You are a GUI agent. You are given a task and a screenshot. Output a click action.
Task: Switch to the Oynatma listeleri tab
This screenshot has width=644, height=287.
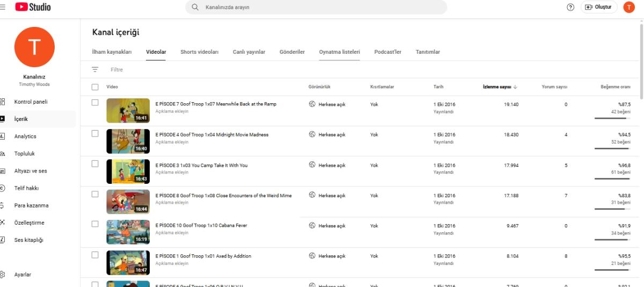pos(339,52)
